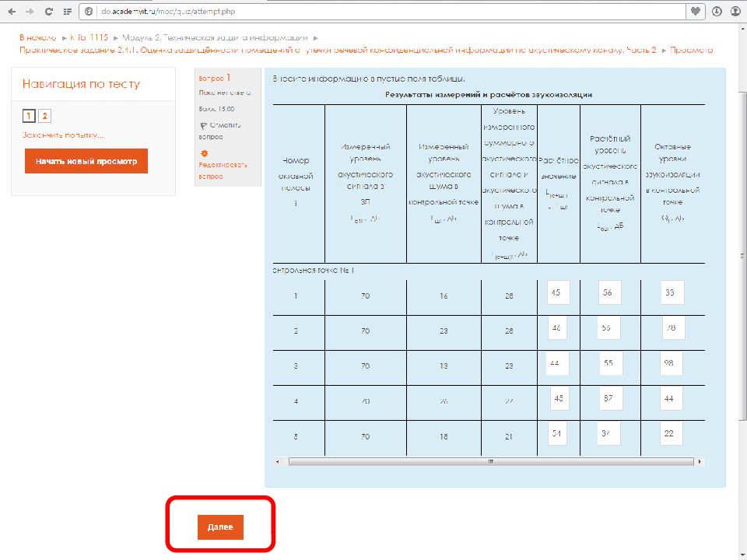Click the row 4 input field containing 87
The image size is (747, 560).
(610, 397)
